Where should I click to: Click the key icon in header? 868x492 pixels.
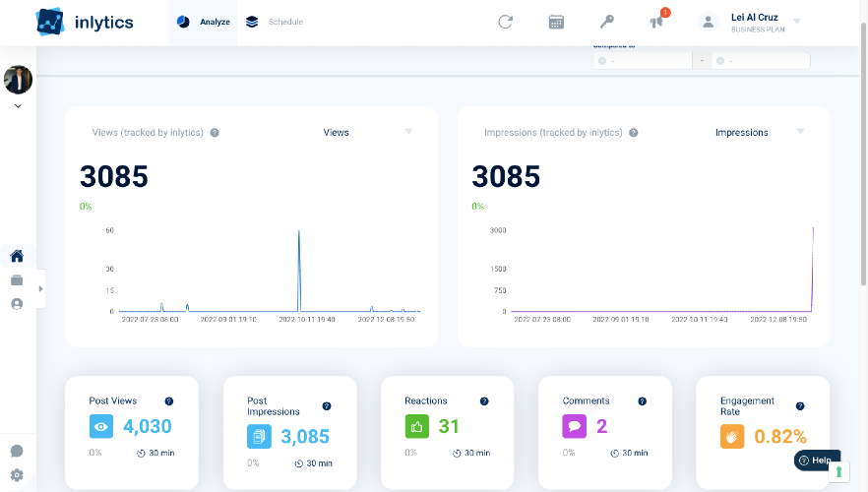pos(606,22)
